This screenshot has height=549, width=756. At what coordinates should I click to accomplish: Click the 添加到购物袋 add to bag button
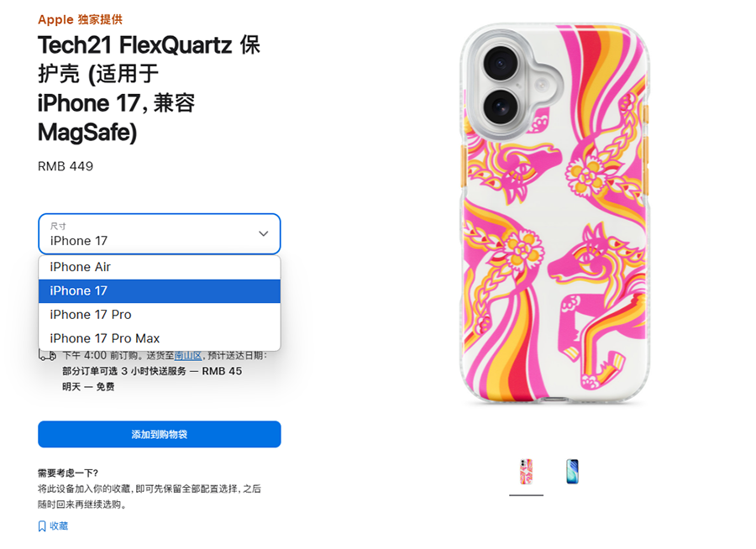[x=159, y=434]
